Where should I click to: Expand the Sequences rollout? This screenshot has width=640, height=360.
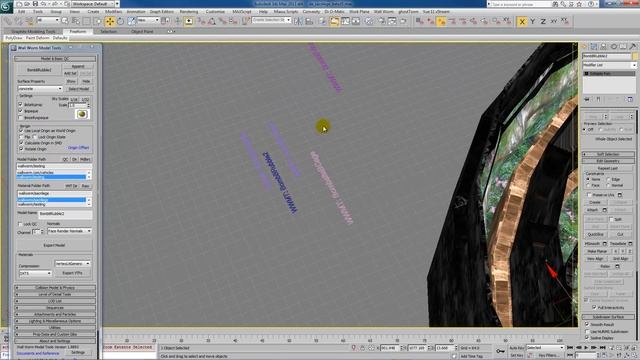pos(55,308)
